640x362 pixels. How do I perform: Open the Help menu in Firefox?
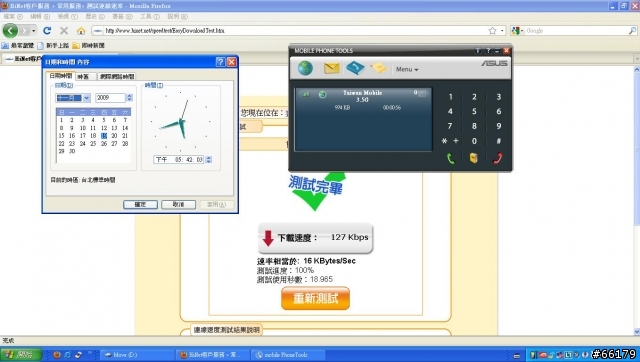click(x=177, y=17)
